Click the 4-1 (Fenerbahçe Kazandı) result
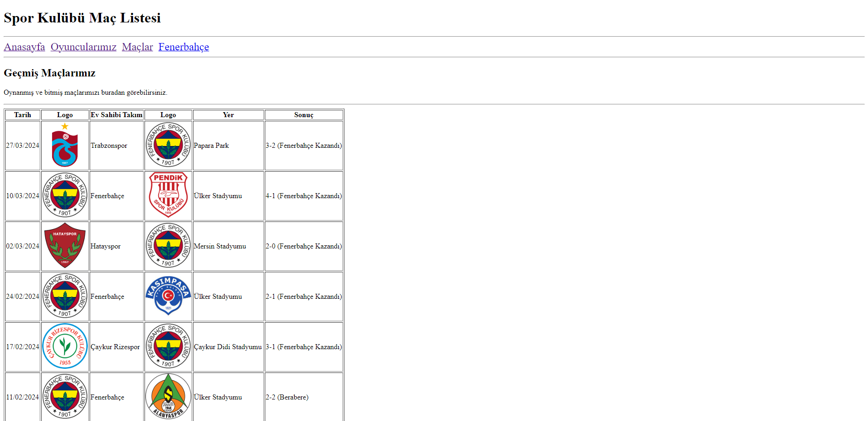Viewport: 868px width, 421px height. pos(304,196)
